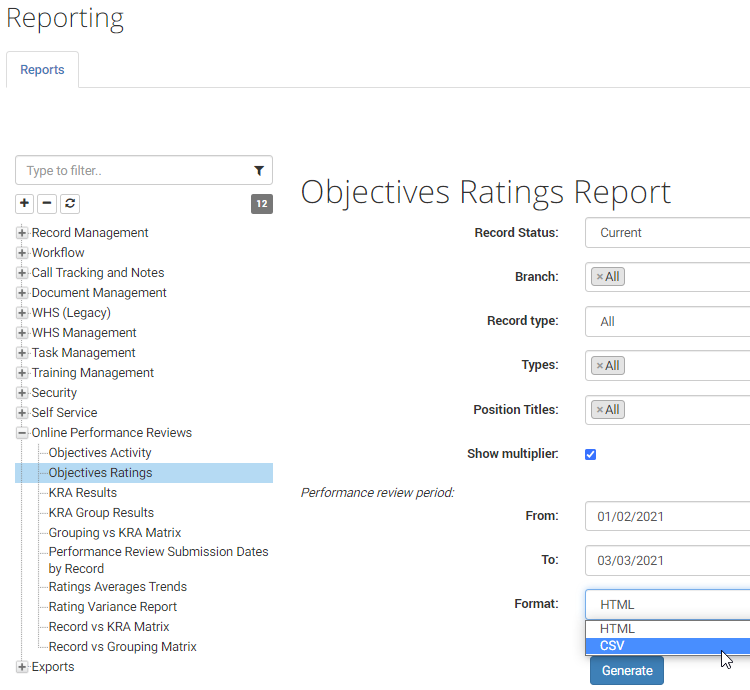Refresh the report tree
The height and width of the screenshot is (690, 750).
click(x=70, y=203)
